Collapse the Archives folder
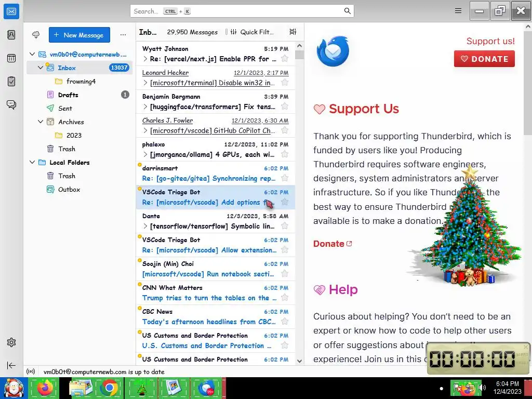 pyautogui.click(x=41, y=122)
